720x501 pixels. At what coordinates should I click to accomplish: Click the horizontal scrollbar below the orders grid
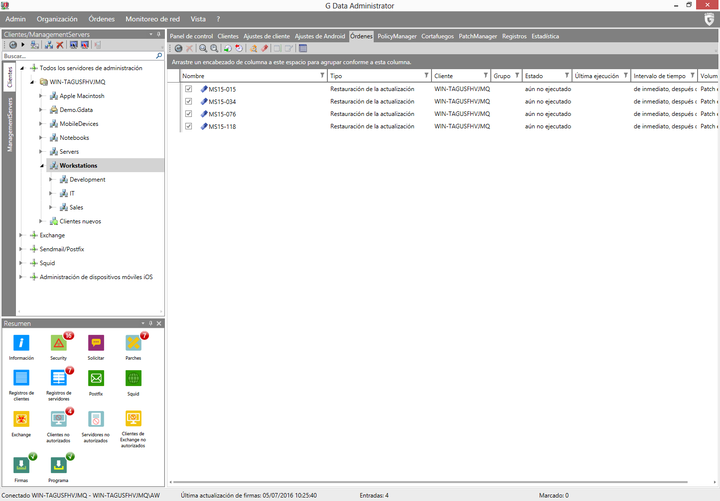pos(431,482)
